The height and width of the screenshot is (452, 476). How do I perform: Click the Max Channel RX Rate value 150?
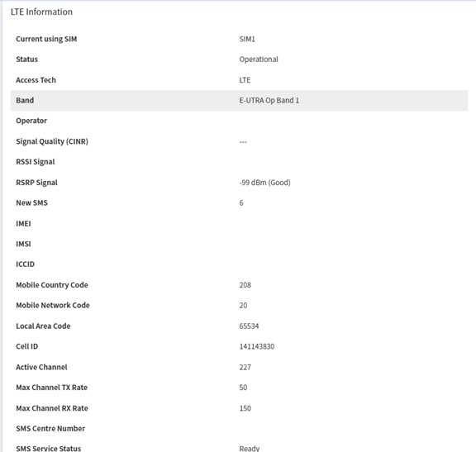pyautogui.click(x=245, y=408)
